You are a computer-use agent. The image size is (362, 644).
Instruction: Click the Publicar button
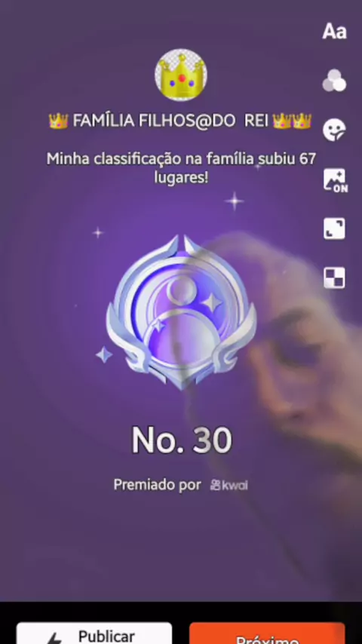click(x=94, y=633)
